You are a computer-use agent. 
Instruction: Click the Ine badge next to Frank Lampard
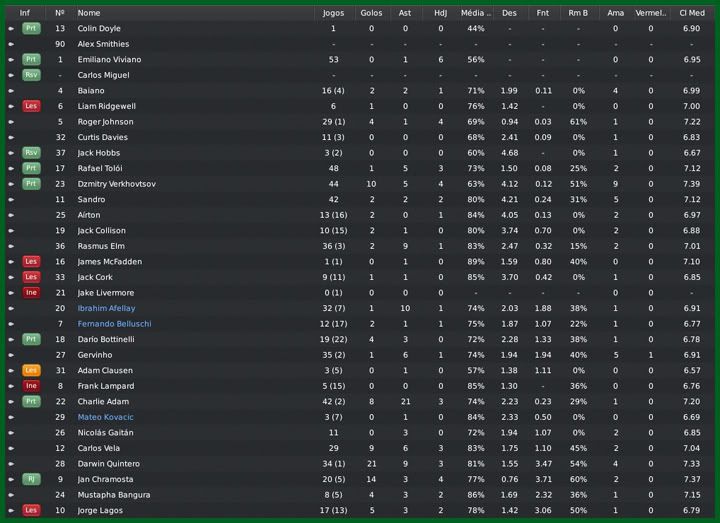(31, 386)
